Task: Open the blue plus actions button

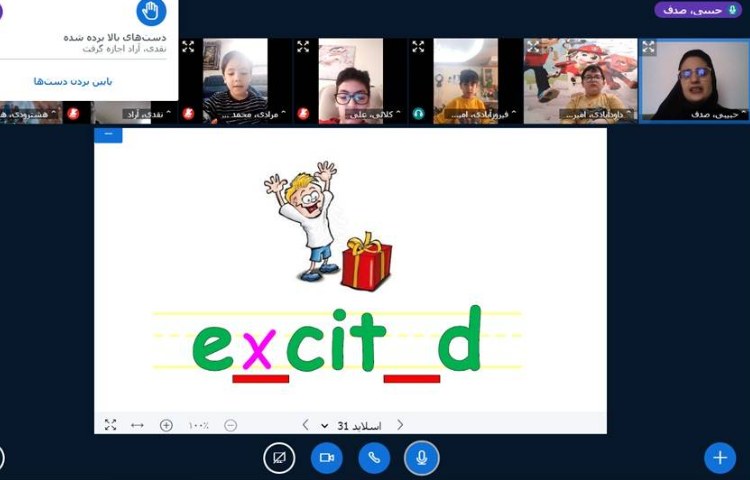Action: pyautogui.click(x=719, y=457)
